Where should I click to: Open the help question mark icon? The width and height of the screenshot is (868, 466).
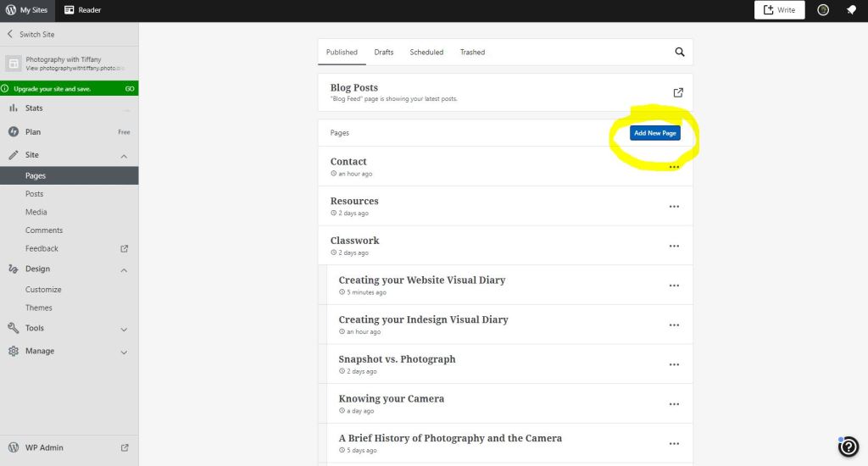(849, 447)
